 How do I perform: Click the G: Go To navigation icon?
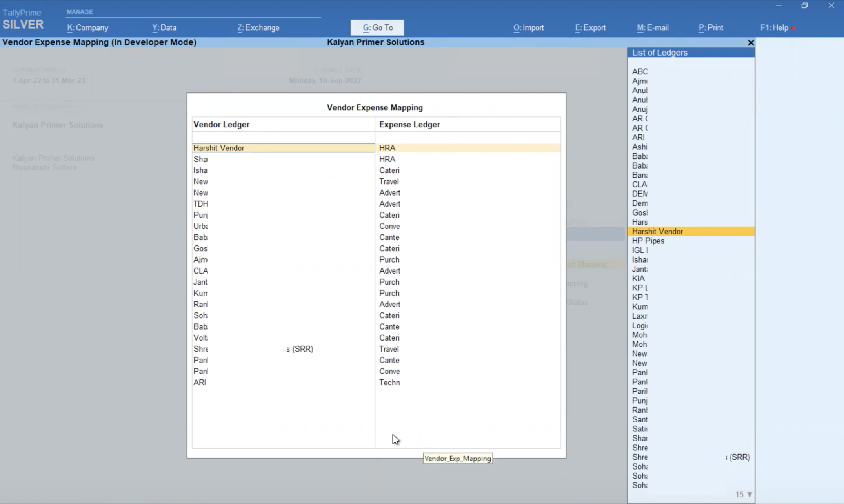(378, 27)
